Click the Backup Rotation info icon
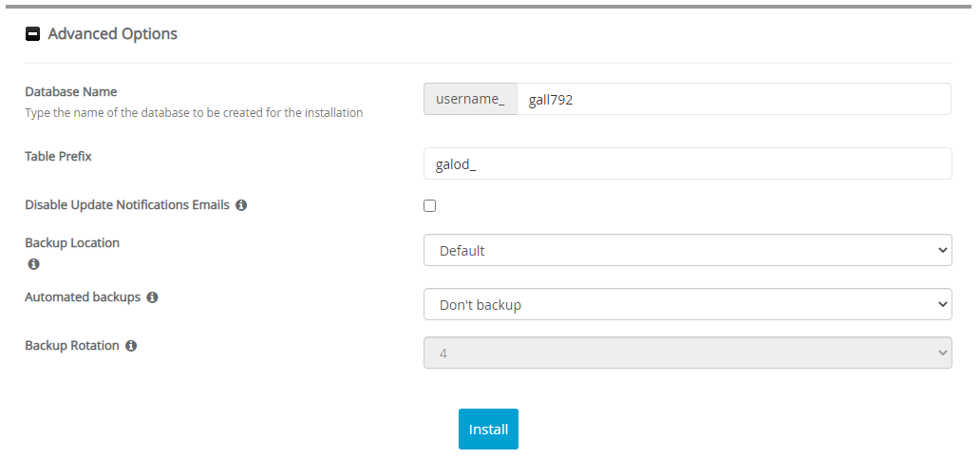 pos(131,346)
